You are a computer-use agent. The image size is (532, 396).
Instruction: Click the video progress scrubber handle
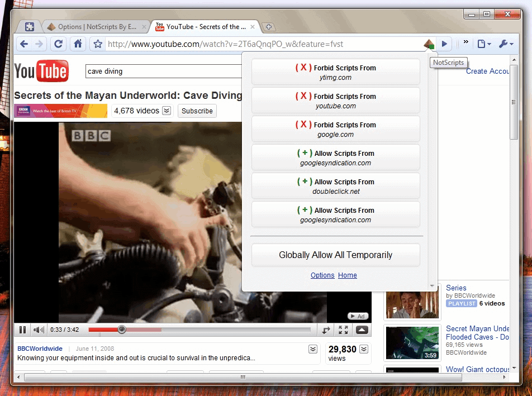[122, 329]
